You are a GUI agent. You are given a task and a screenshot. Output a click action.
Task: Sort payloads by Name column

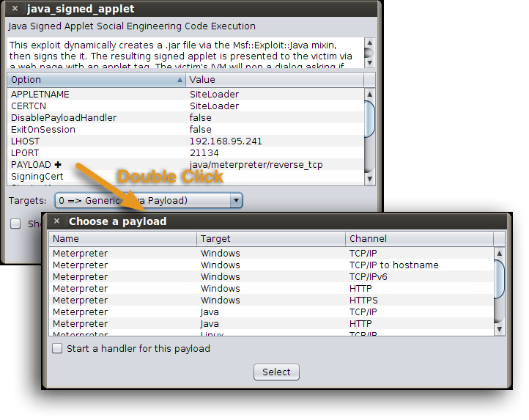tap(123, 239)
